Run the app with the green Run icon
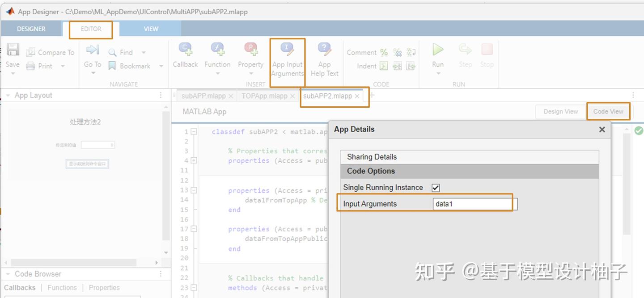This screenshot has height=298, width=644. [x=437, y=50]
